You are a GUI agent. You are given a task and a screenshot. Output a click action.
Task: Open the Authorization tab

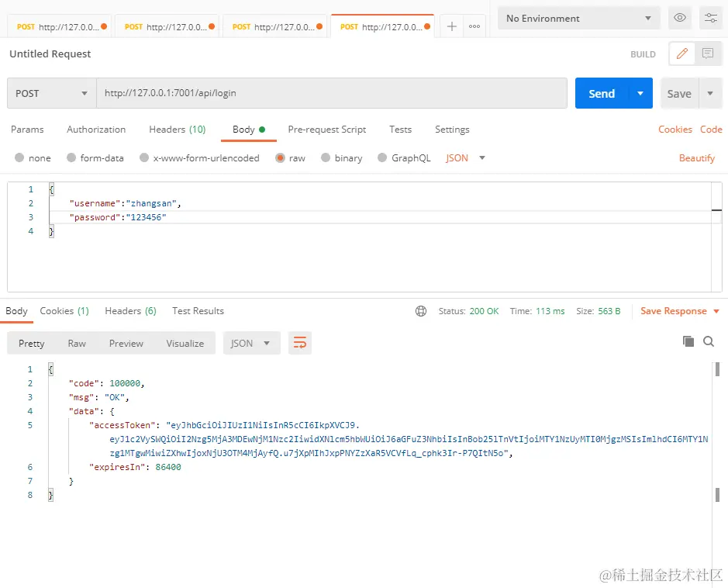pyautogui.click(x=96, y=129)
